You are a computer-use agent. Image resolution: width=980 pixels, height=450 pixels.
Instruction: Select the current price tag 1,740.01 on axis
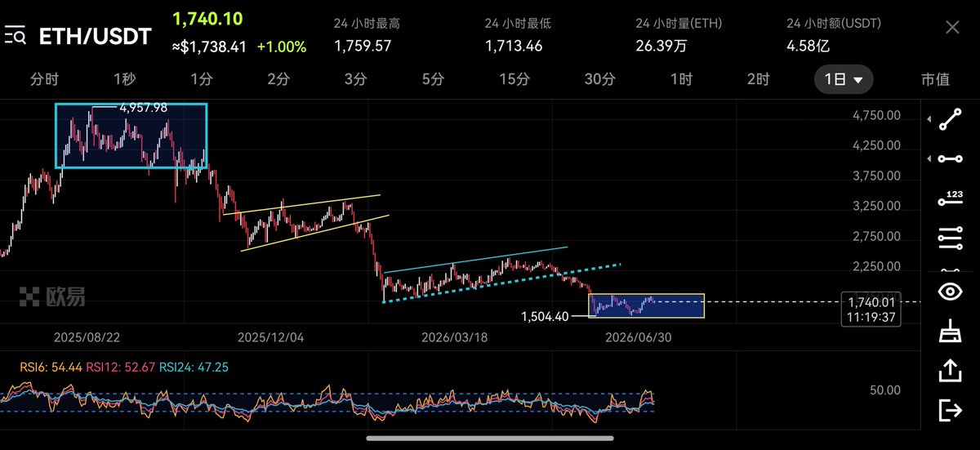871,302
